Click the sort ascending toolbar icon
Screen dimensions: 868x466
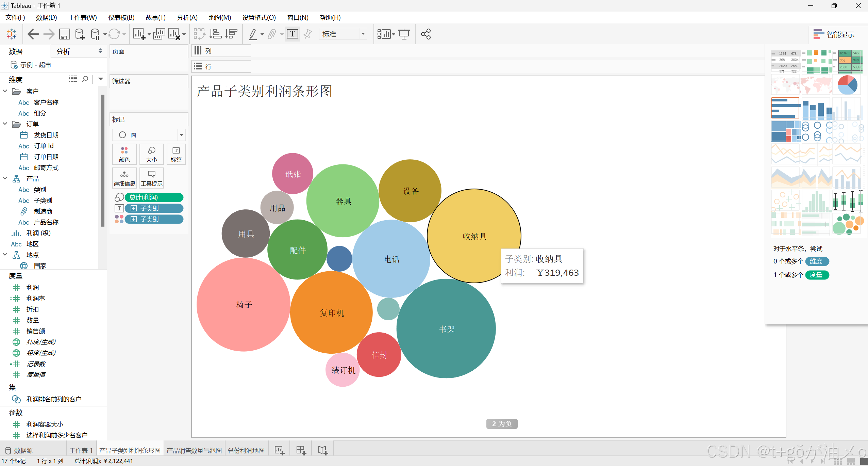[x=215, y=34]
